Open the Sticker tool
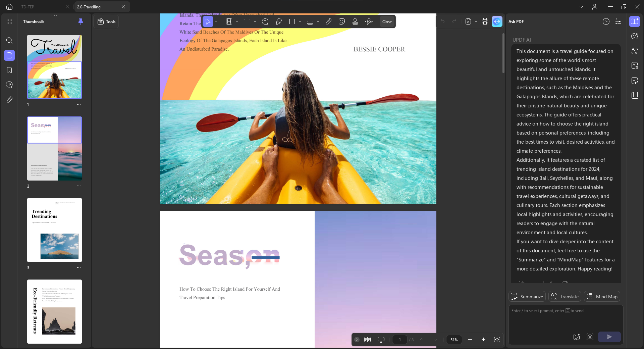 click(342, 21)
